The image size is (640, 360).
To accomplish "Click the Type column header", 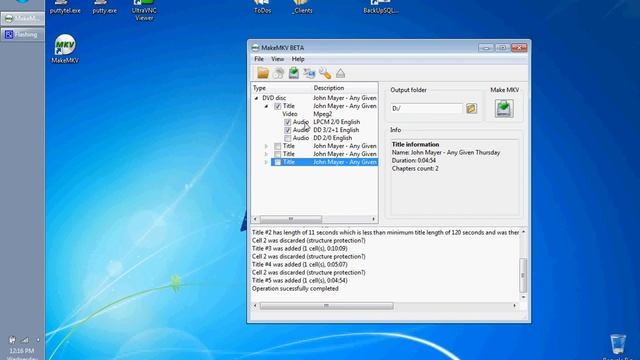I will (281, 88).
